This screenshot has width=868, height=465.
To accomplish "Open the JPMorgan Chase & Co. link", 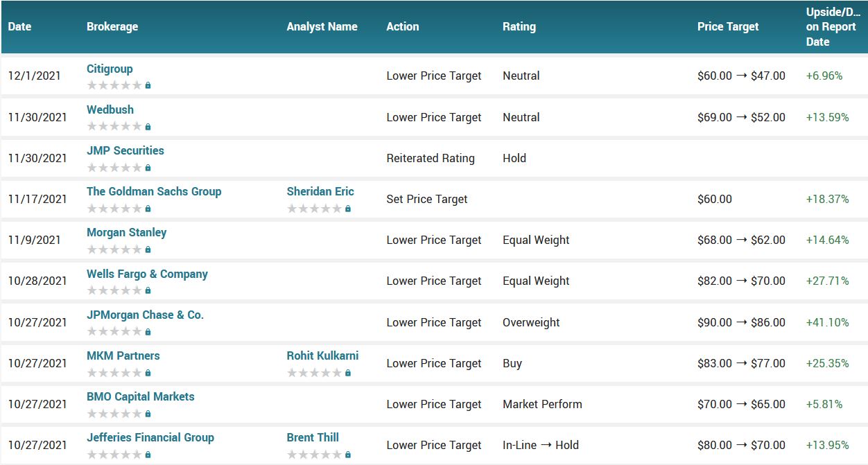I will [145, 315].
